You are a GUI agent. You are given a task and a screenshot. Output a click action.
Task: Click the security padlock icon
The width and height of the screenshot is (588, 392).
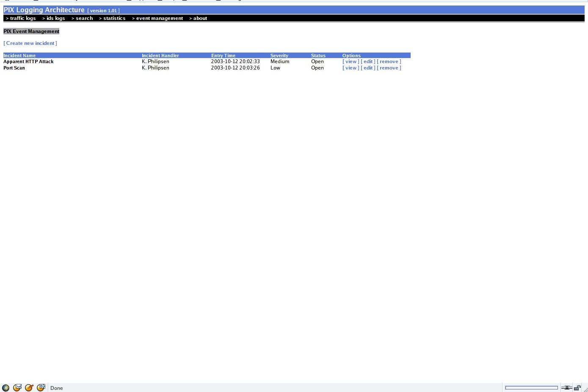pos(577,388)
